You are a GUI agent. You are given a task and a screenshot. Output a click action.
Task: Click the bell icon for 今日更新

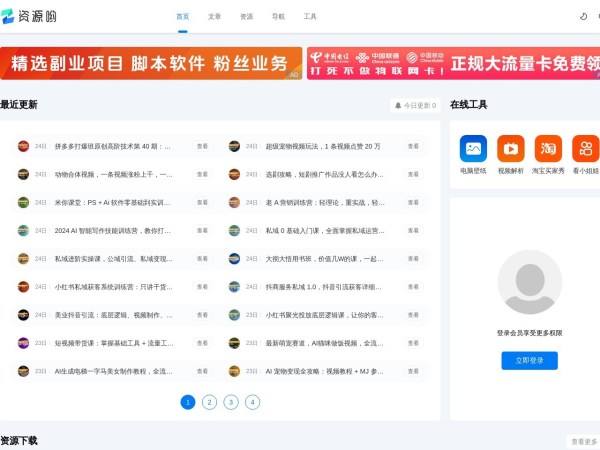(x=398, y=105)
